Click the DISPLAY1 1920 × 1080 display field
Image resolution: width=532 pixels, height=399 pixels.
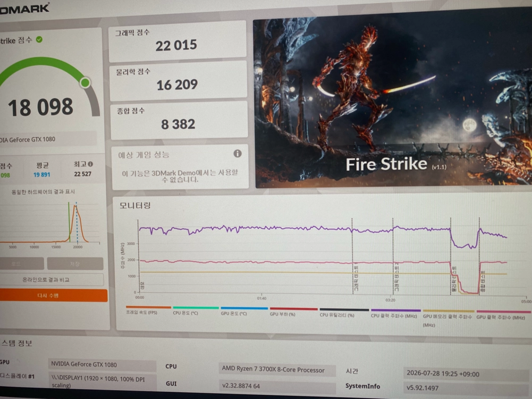click(102, 381)
